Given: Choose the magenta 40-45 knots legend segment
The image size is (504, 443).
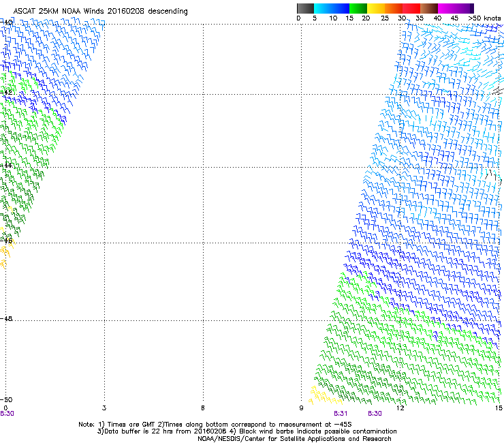Looking at the screenshot, I should [447, 8].
